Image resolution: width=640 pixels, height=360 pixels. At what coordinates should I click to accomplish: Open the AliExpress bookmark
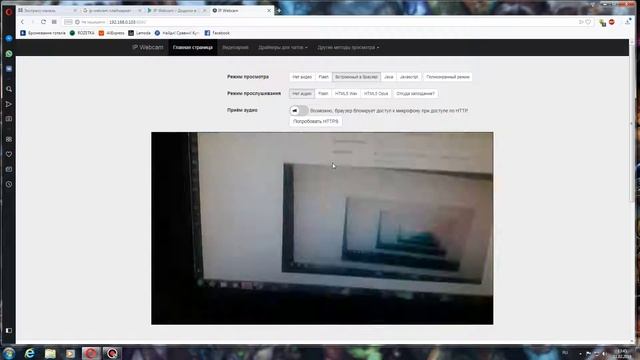pos(111,33)
